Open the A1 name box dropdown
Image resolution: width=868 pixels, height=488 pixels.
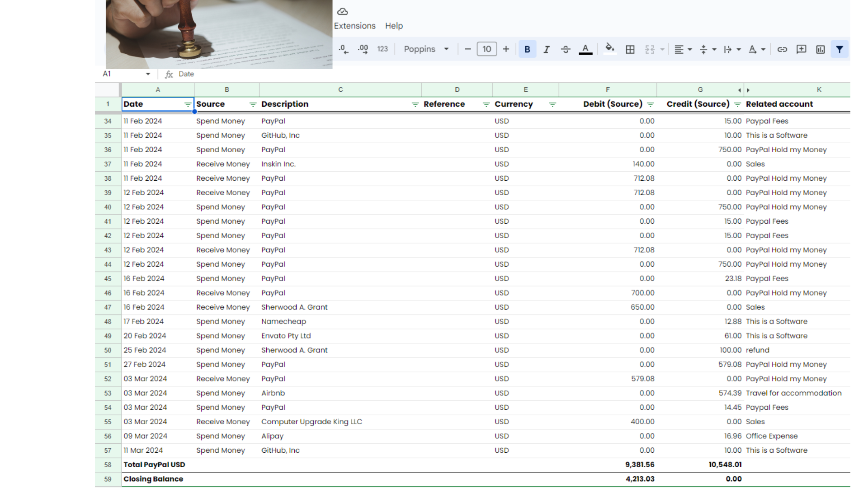click(x=148, y=74)
